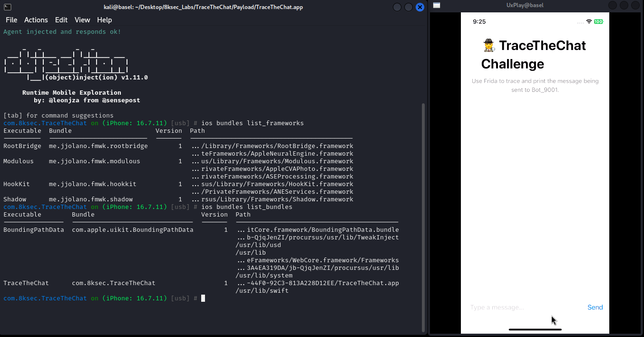Screen dimensions: 644x337
Task: Tap the Send button in TraceTheChat
Action: click(595, 307)
